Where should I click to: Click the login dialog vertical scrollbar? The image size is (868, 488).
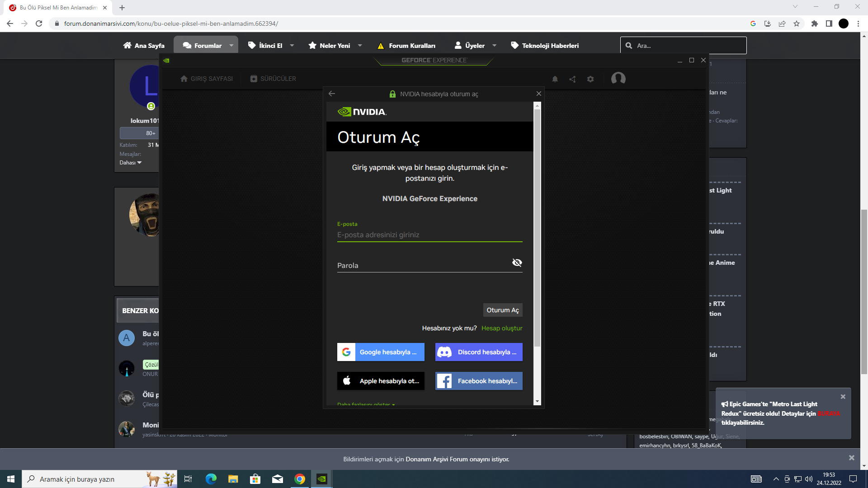click(537, 226)
